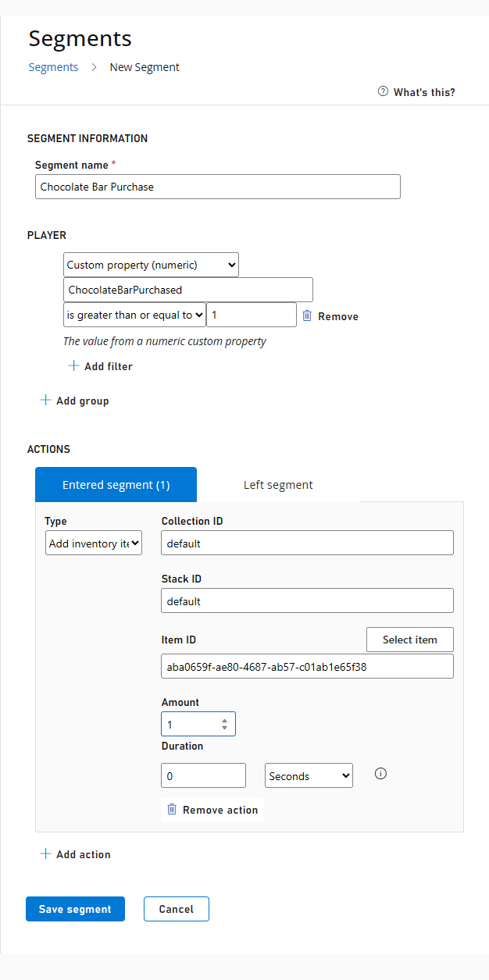Open the 'is greater than or equal to' dropdown

pos(134,315)
